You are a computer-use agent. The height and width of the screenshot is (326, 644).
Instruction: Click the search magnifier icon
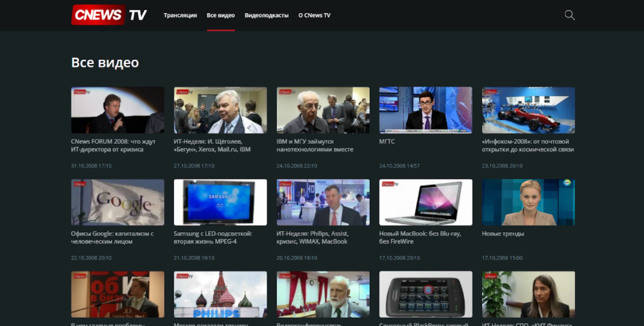(x=569, y=15)
